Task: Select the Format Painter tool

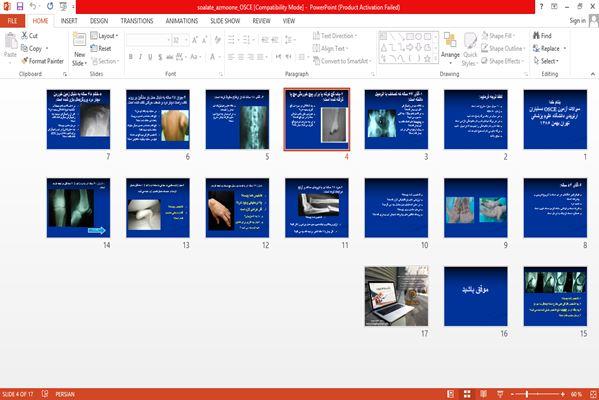Action: [42, 61]
